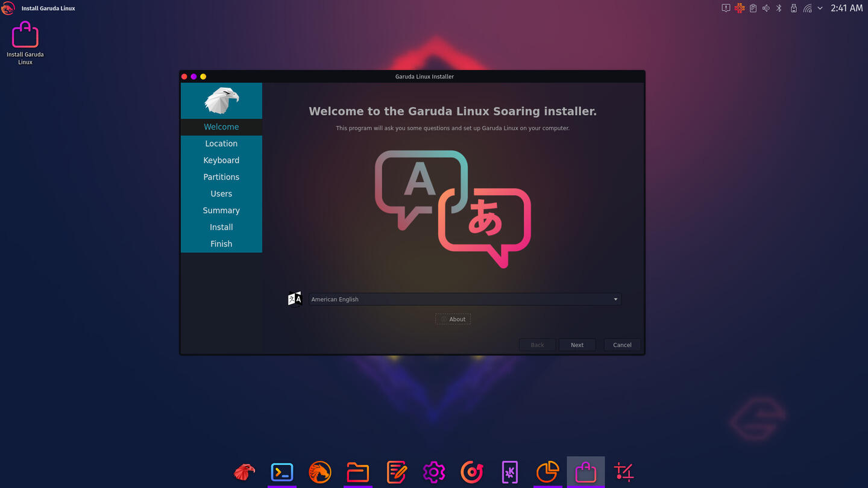This screenshot has width=868, height=488.
Task: Open the Wi-Fi network tray icon
Action: (x=807, y=8)
